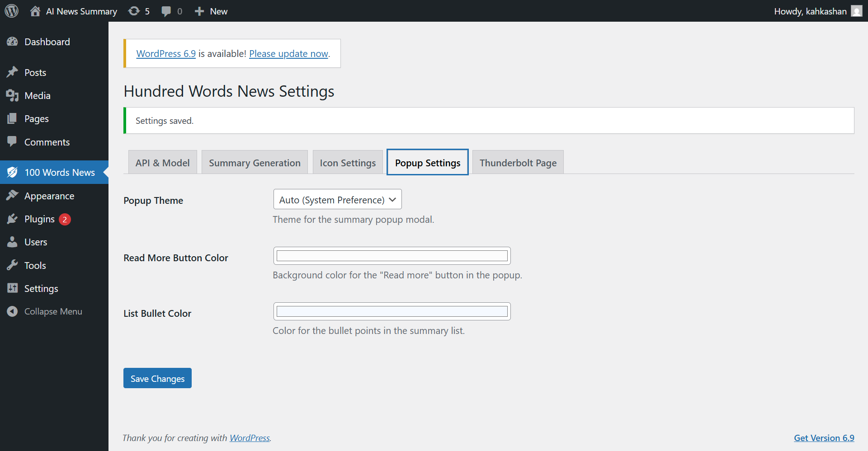
Task: Switch to the Summary Generation tab
Action: 255,162
